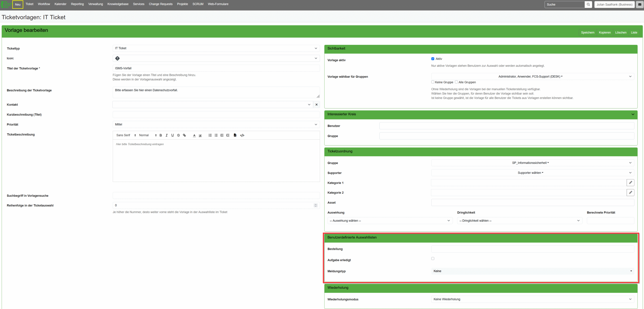This screenshot has width=644, height=309.
Task: Open the Workflow menu
Action: click(x=44, y=4)
